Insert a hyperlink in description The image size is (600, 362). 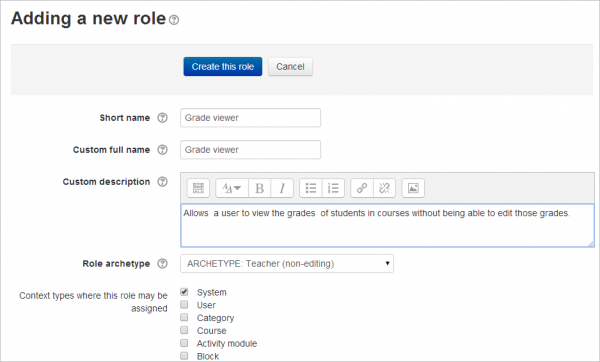click(362, 188)
